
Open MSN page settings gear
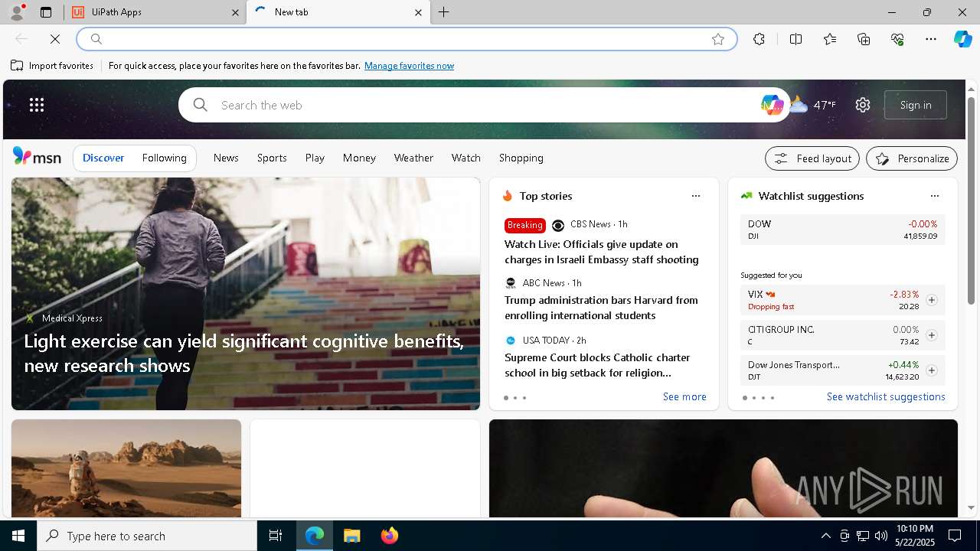click(863, 105)
